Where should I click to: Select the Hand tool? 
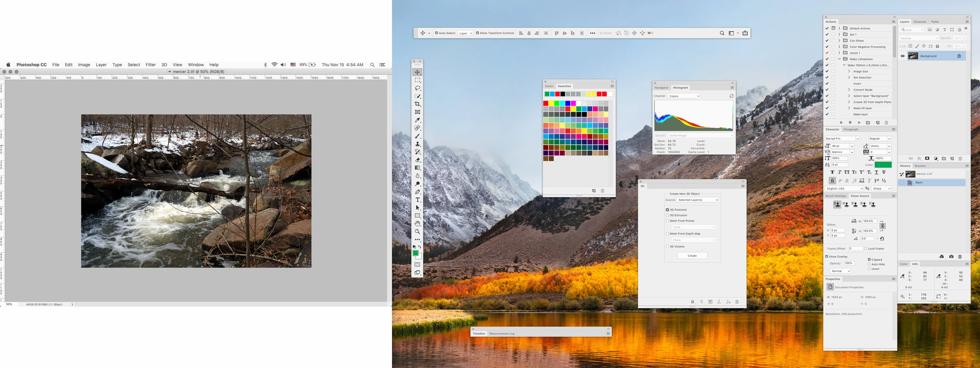(417, 224)
